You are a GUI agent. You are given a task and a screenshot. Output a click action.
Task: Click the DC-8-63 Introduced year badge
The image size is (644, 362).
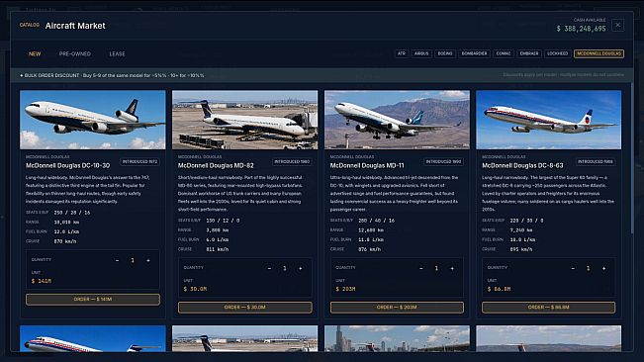coord(596,161)
